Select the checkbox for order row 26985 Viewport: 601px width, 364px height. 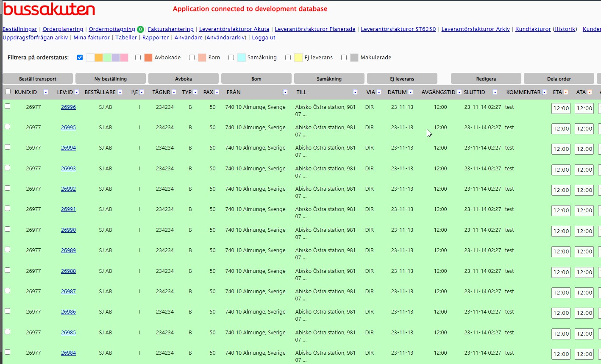coord(7,332)
